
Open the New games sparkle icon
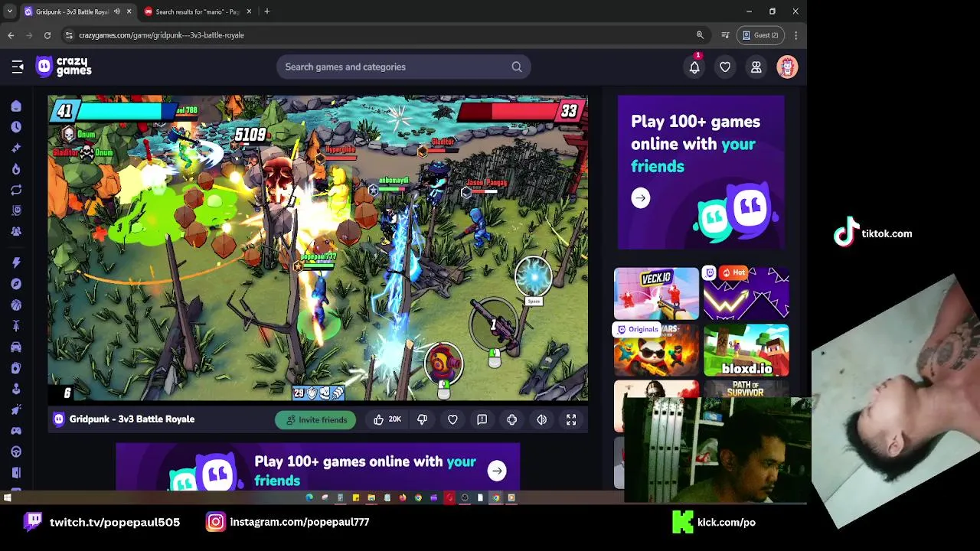click(x=16, y=148)
